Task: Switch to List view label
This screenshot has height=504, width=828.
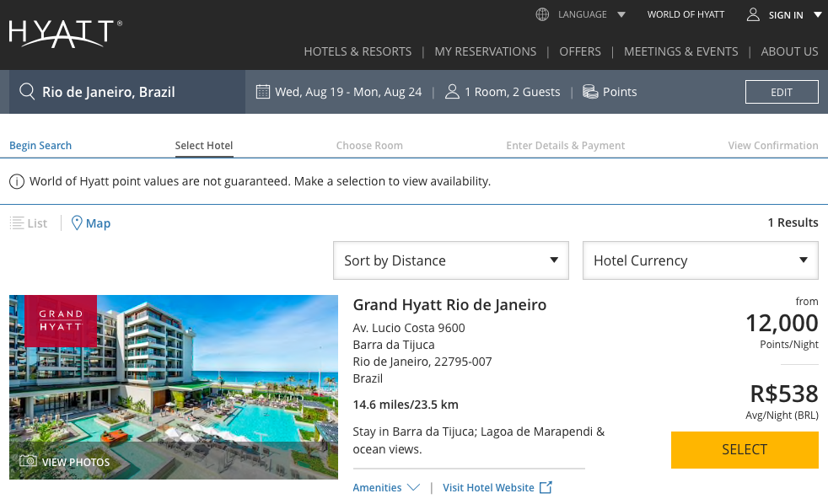Action: pos(37,223)
